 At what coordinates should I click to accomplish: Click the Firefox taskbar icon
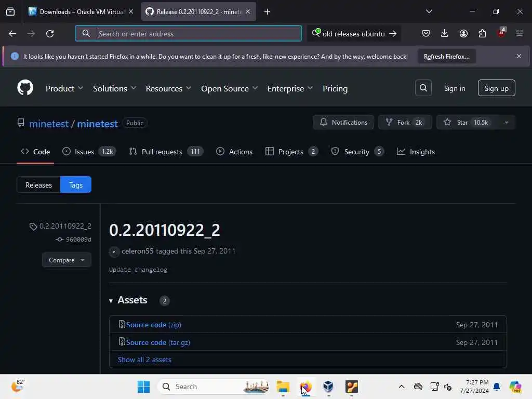[305, 387]
